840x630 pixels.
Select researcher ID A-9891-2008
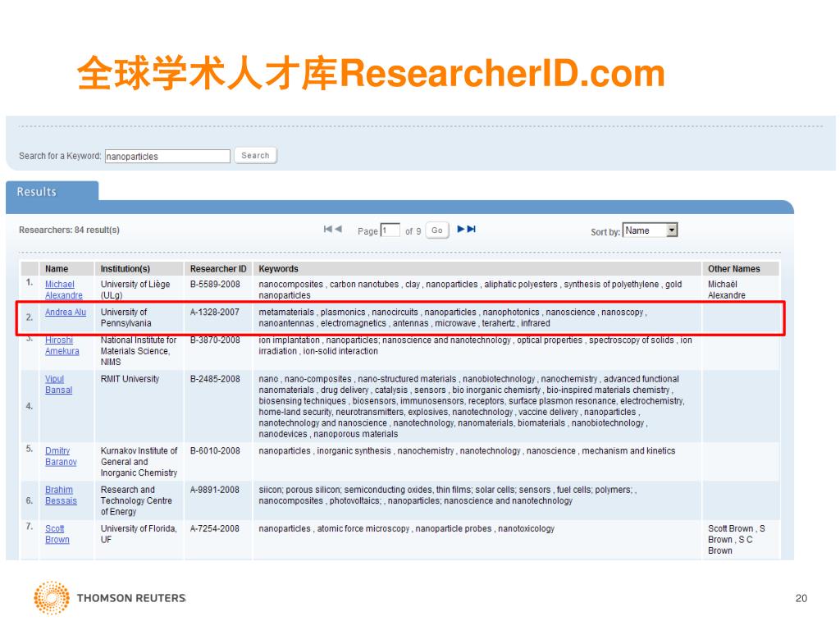click(215, 490)
